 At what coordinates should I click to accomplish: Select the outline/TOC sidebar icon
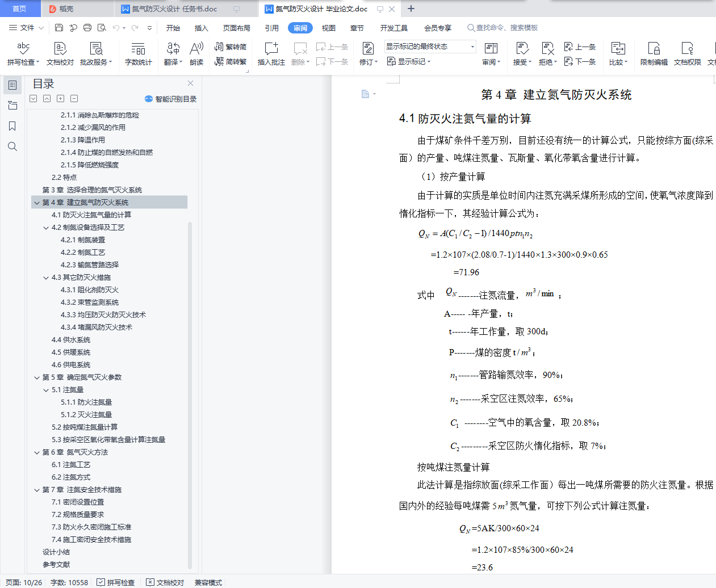point(12,85)
